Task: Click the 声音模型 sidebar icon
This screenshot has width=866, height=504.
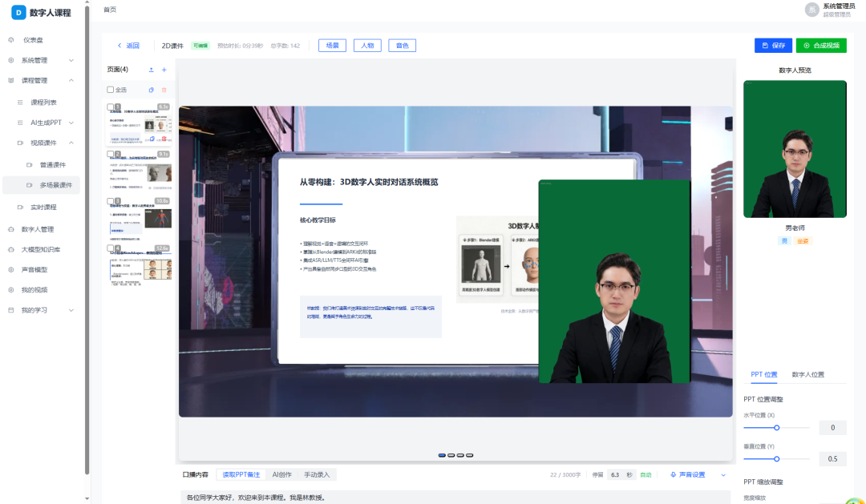Action: pos(11,269)
